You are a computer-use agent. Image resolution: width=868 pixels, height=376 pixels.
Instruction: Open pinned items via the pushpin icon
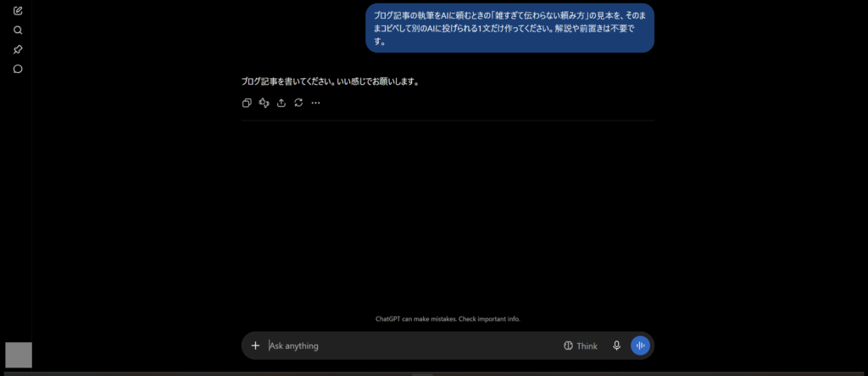18,49
